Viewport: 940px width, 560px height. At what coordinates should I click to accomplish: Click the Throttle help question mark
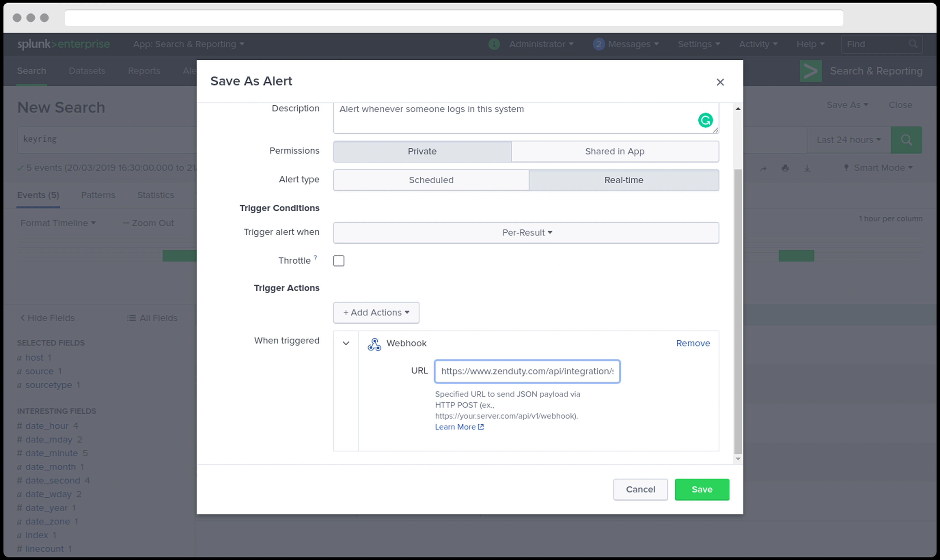[315, 257]
